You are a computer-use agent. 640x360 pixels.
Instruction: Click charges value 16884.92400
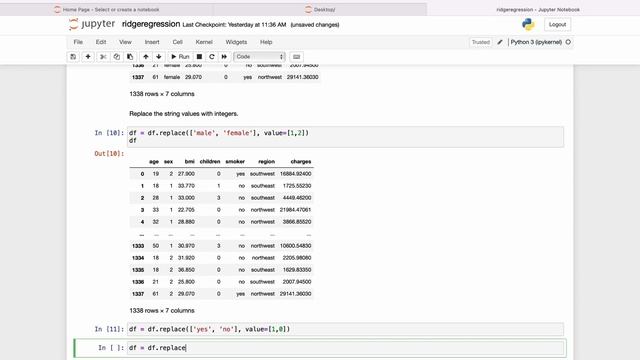(296, 174)
